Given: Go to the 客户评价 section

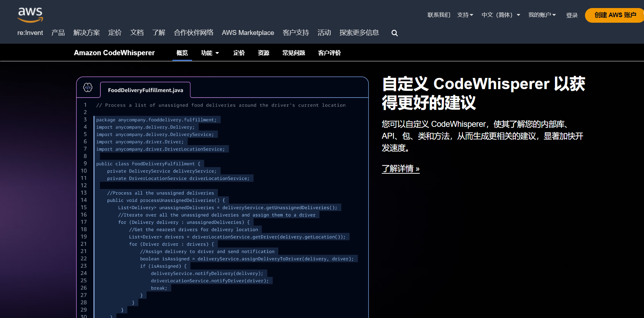Looking at the screenshot, I should 329,53.
